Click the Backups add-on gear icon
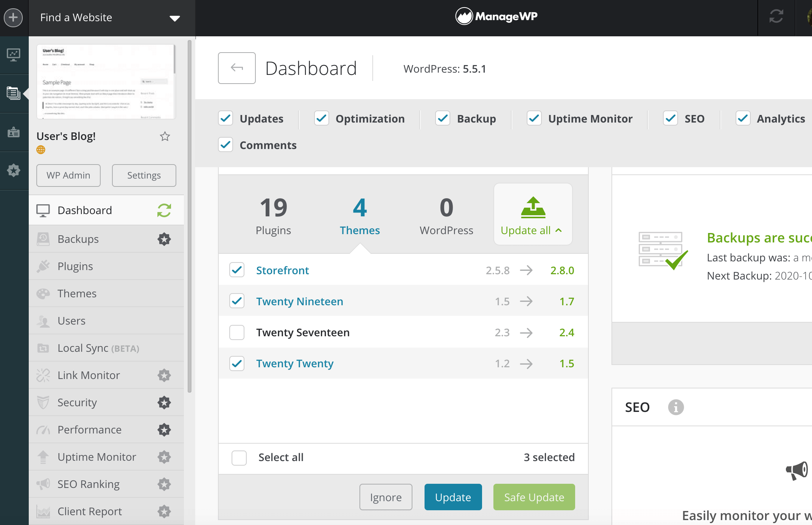Image resolution: width=812 pixels, height=525 pixels. pyautogui.click(x=164, y=239)
